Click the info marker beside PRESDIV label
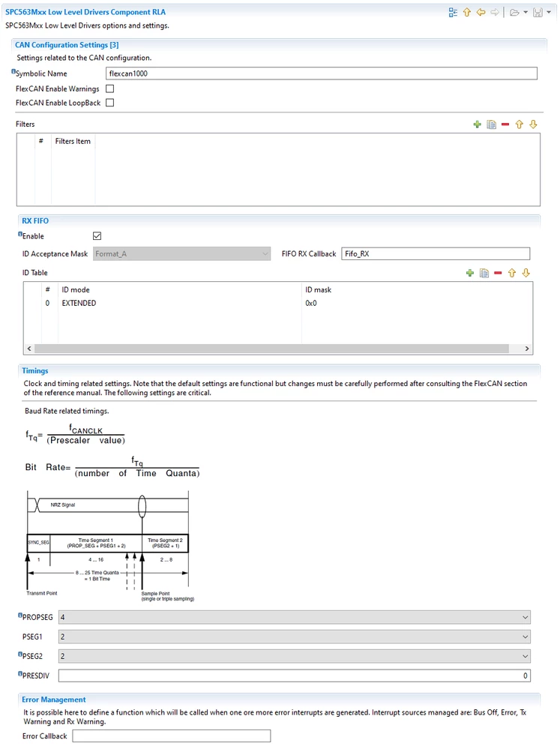This screenshot has height=749, width=560. click(x=20, y=673)
